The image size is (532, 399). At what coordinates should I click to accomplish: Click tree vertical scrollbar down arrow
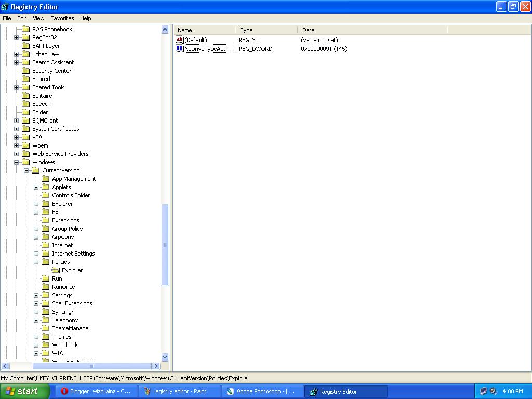click(x=165, y=357)
